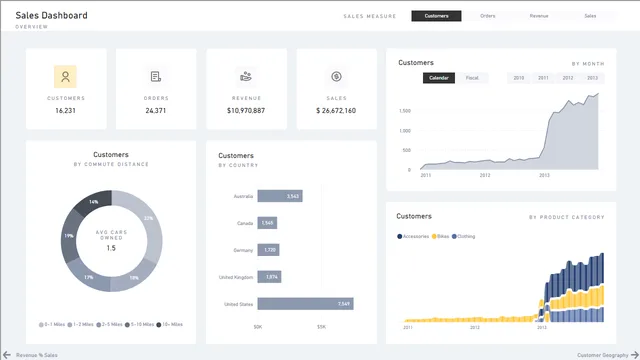Click the OVERVIEW subtitle under Sales Dashboard

(x=32, y=27)
